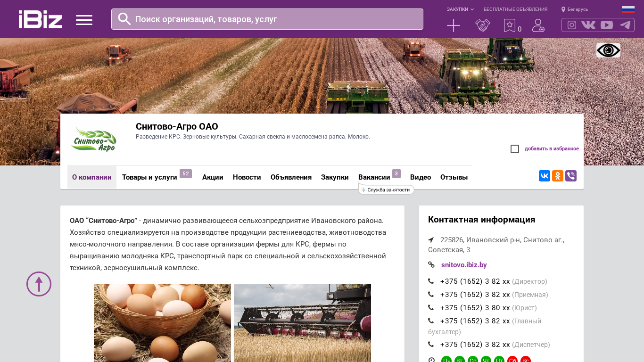Viewport: 644px width, 362px height.
Task: Click the Снитово-Агро company logo
Action: 93,140
